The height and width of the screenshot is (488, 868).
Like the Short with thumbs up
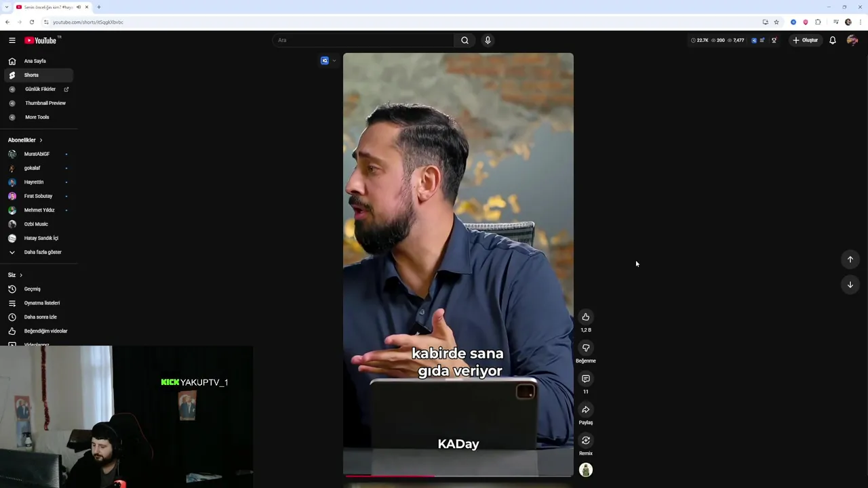coord(586,317)
